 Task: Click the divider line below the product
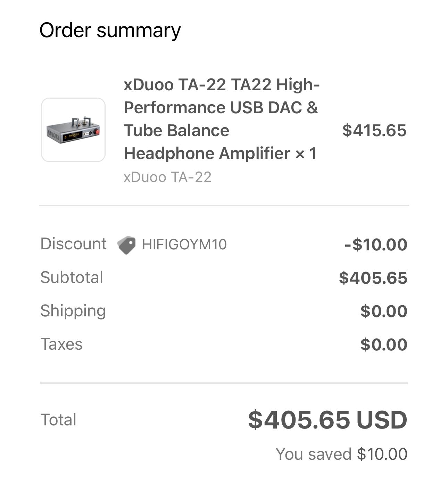[x=224, y=205]
